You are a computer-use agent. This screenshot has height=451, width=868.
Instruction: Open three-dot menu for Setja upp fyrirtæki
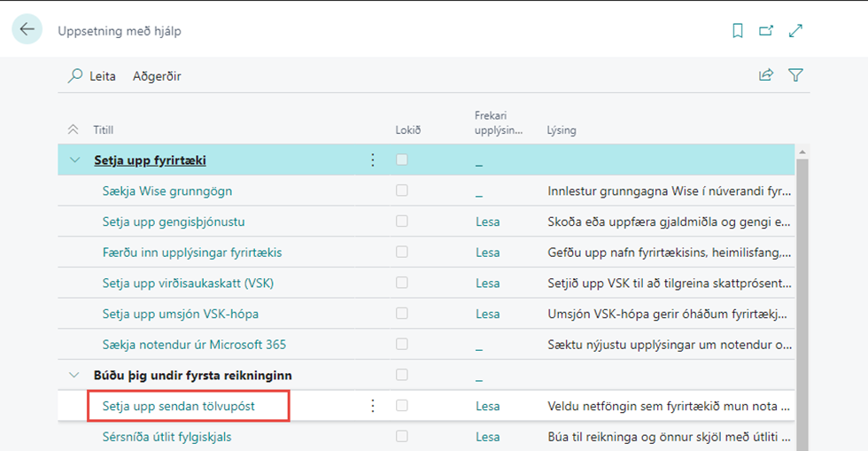pos(373,160)
